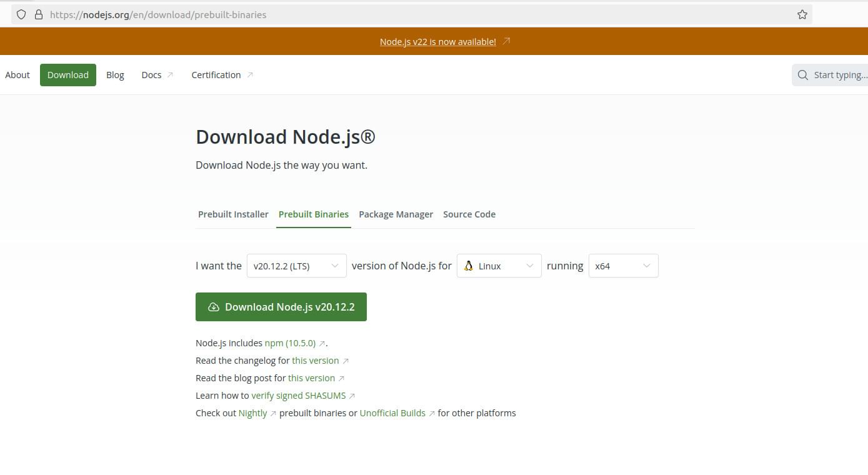
Task: Click external-link arrow after Nightly
Action: tap(273, 414)
